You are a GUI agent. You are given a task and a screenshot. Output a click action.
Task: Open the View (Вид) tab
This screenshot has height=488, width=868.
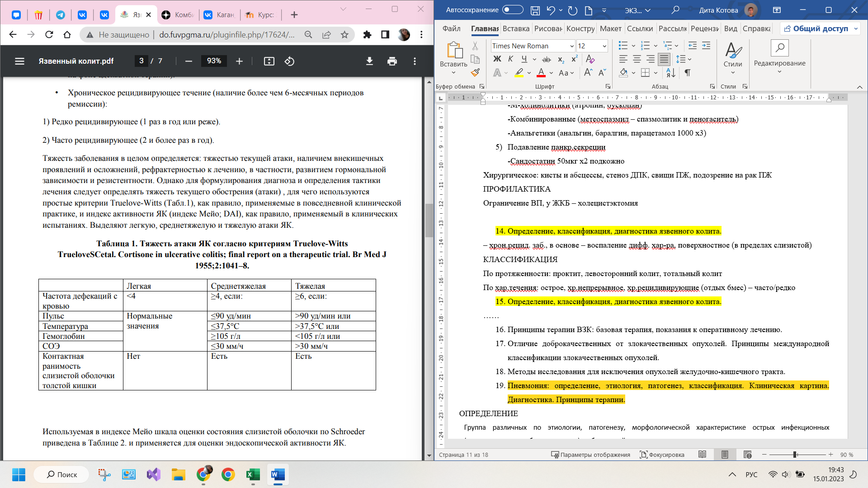point(731,28)
